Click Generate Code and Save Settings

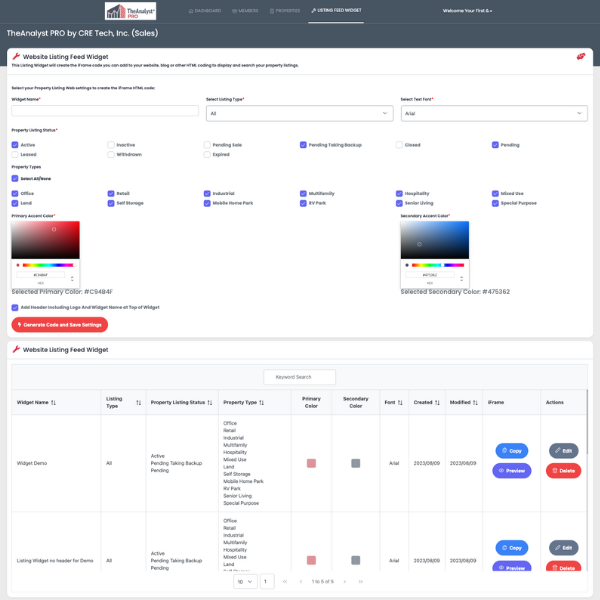coord(60,325)
